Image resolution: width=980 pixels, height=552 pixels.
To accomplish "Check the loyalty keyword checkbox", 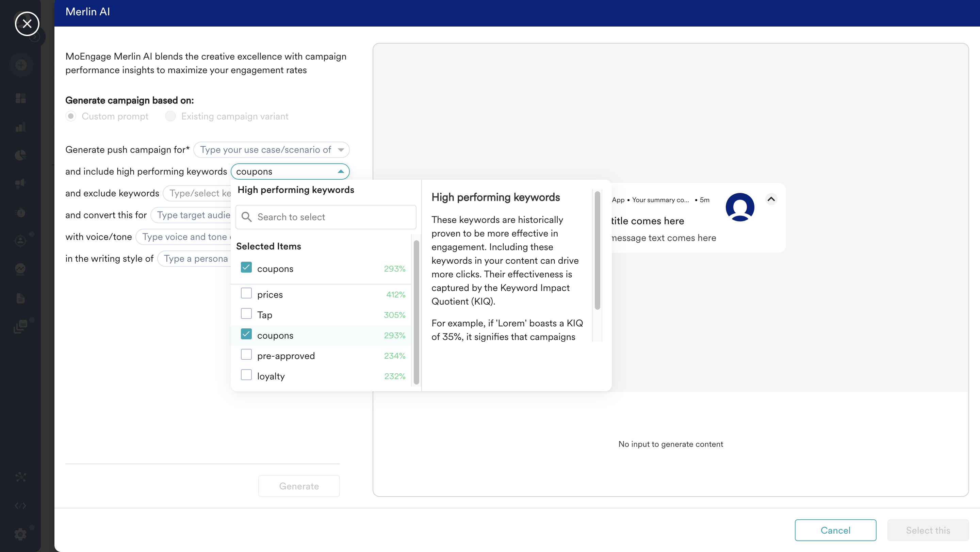I will 246,375.
